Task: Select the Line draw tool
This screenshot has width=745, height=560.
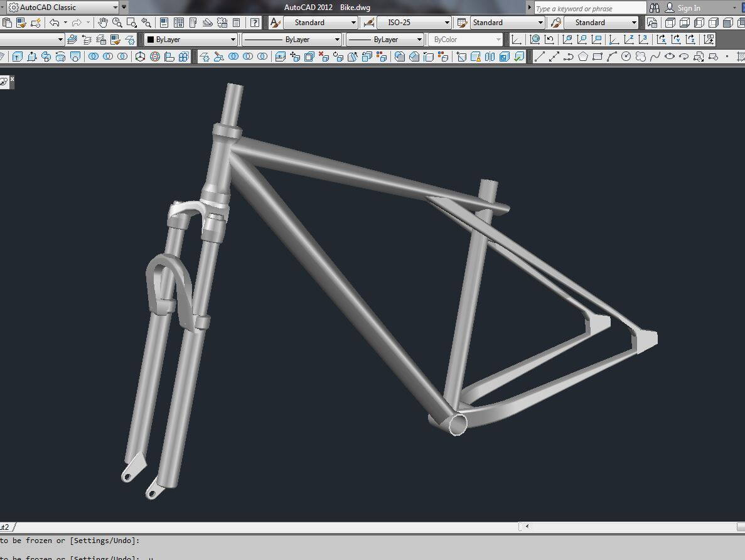Action: [539, 57]
